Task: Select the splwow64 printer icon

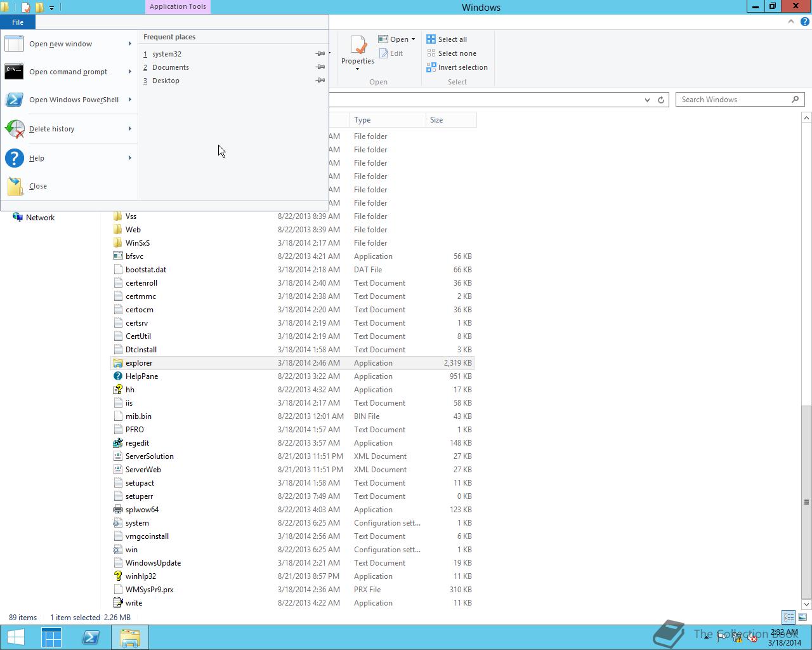Action: 117,510
